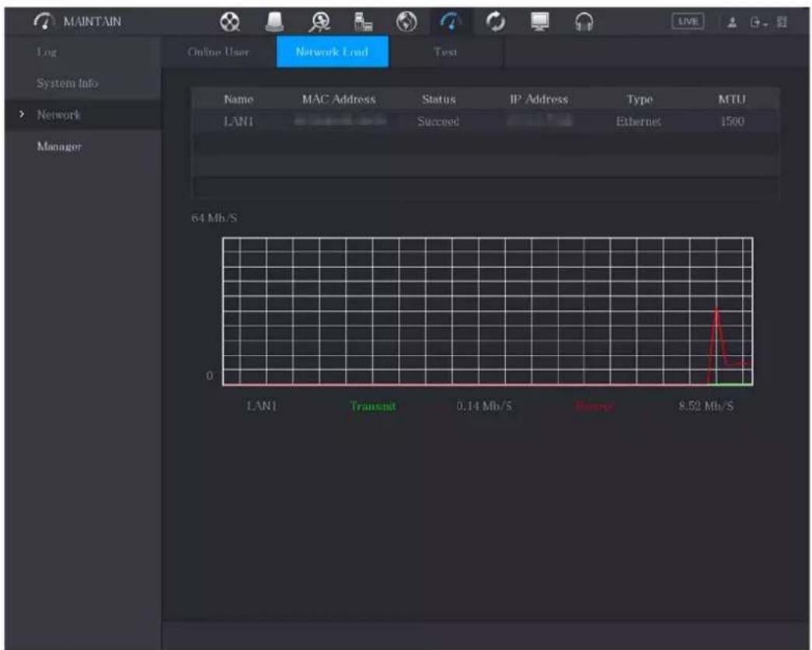Screen dimensions: 812x650
Task: Click the 64 Mb/S scale label
Action: point(214,217)
